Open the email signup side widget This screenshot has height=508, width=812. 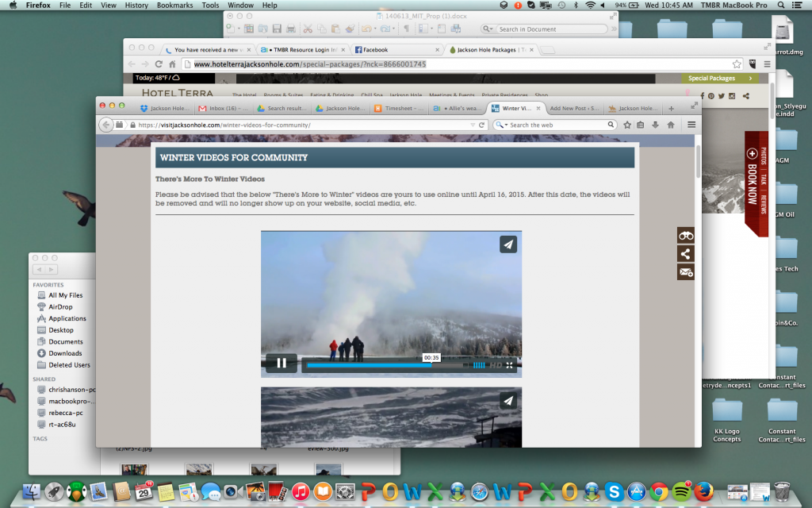click(686, 271)
